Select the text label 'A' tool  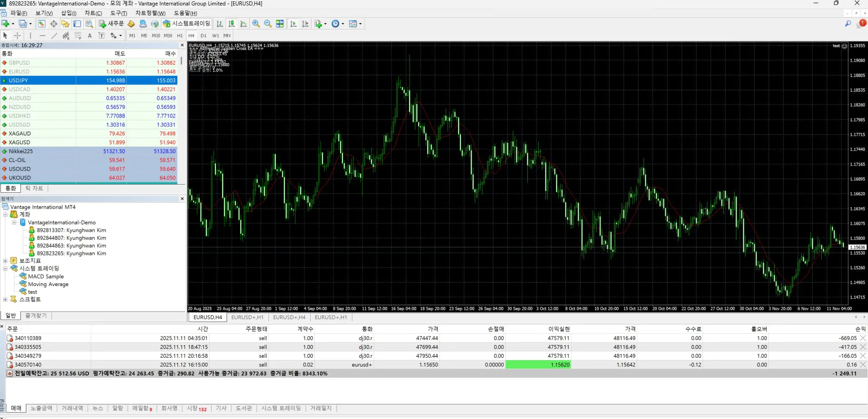(90, 35)
